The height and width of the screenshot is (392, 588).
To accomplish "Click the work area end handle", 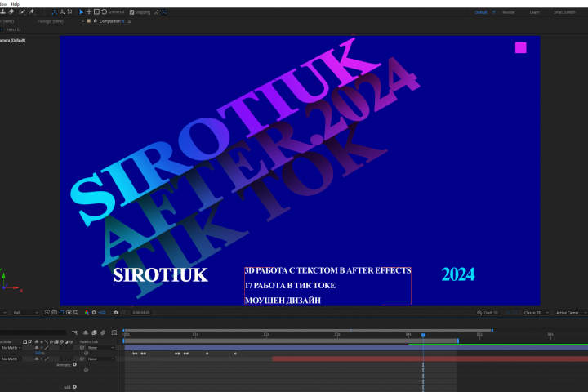I will click(458, 341).
